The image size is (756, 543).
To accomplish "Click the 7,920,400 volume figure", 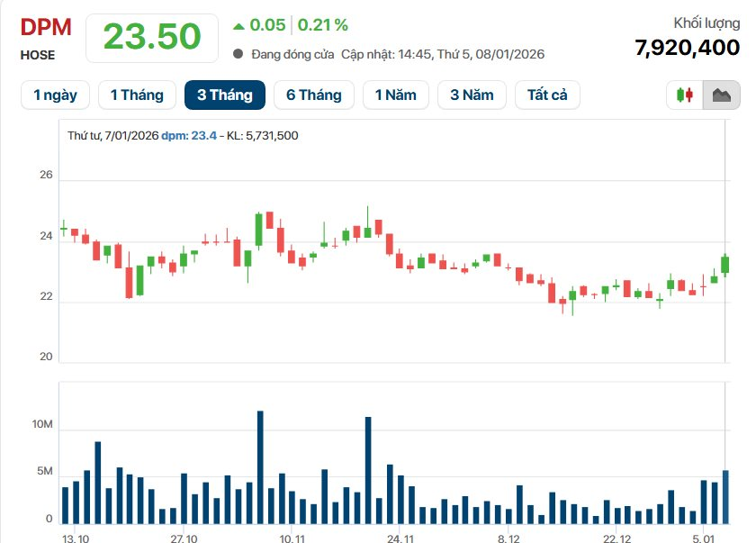I will click(687, 48).
